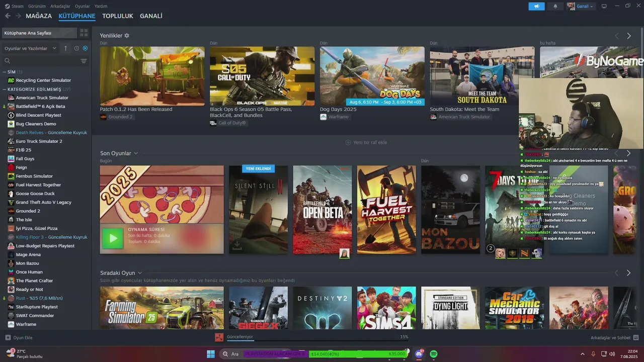
Task: Open Car Mechanic Simulator 2018 card
Action: click(x=515, y=308)
